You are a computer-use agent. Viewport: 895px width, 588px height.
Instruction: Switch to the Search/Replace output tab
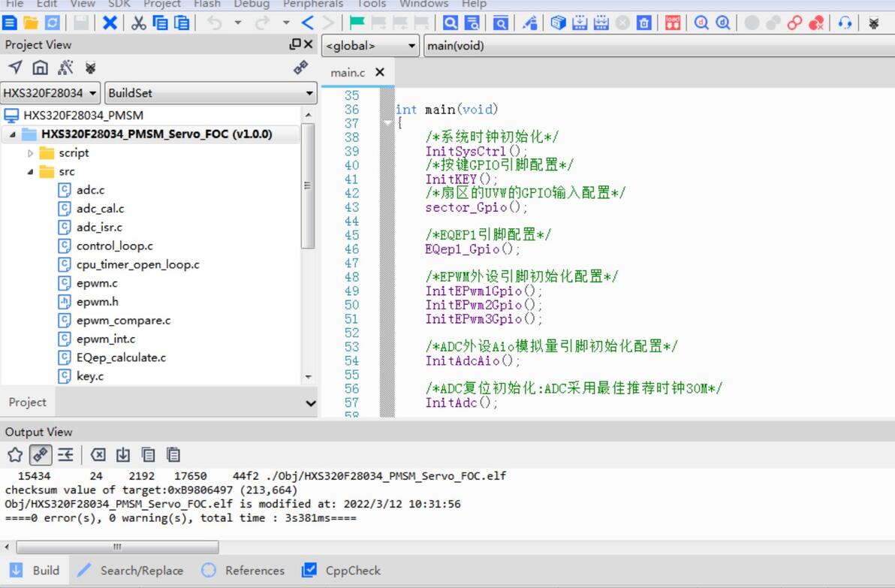130,570
